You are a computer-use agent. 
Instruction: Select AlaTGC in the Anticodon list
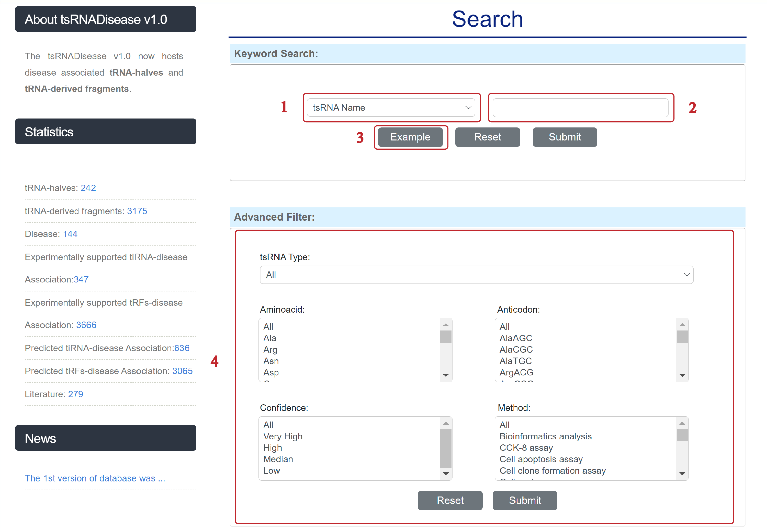click(x=515, y=361)
